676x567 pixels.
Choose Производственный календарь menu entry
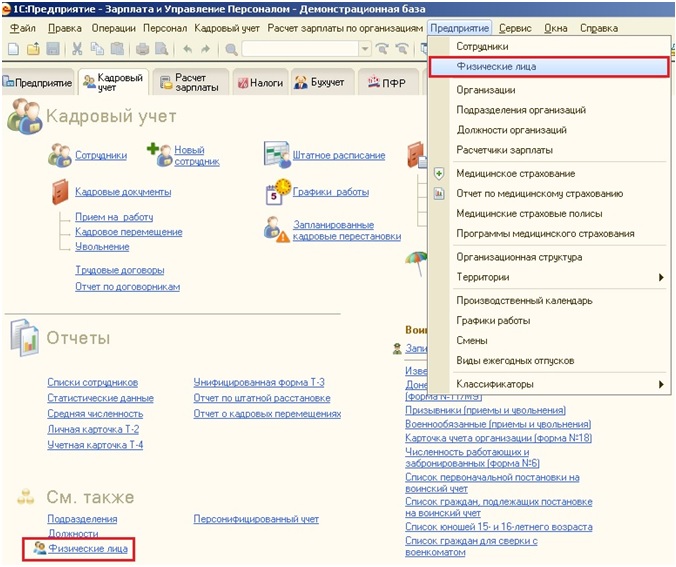[524, 301]
